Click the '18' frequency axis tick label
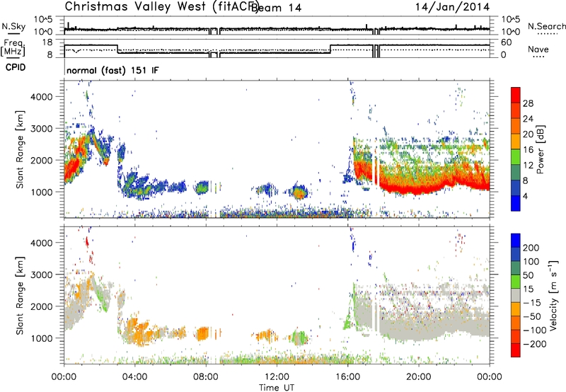The image size is (566, 392). (47, 42)
